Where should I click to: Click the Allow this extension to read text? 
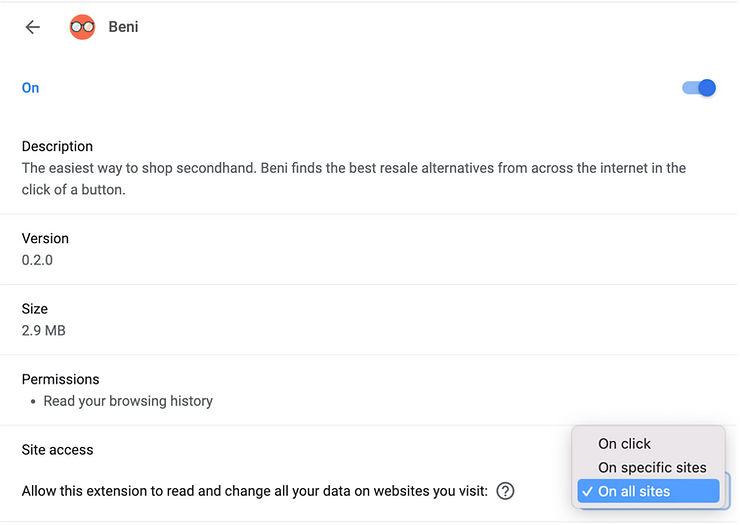pyautogui.click(x=254, y=491)
